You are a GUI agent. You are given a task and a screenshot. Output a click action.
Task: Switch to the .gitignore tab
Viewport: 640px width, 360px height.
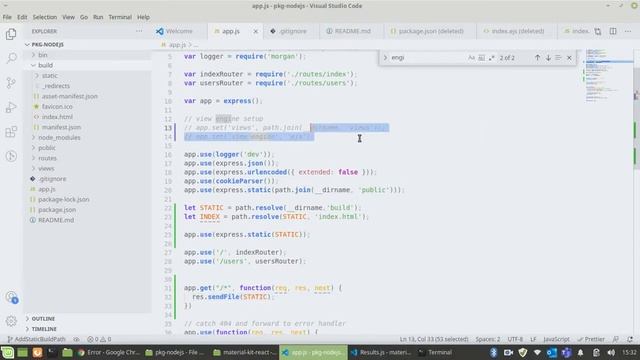click(293, 31)
